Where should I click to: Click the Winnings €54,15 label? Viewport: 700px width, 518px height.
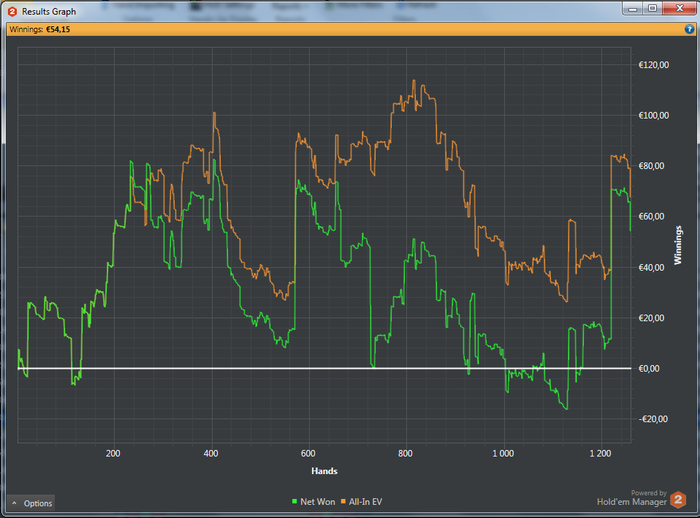click(x=40, y=29)
